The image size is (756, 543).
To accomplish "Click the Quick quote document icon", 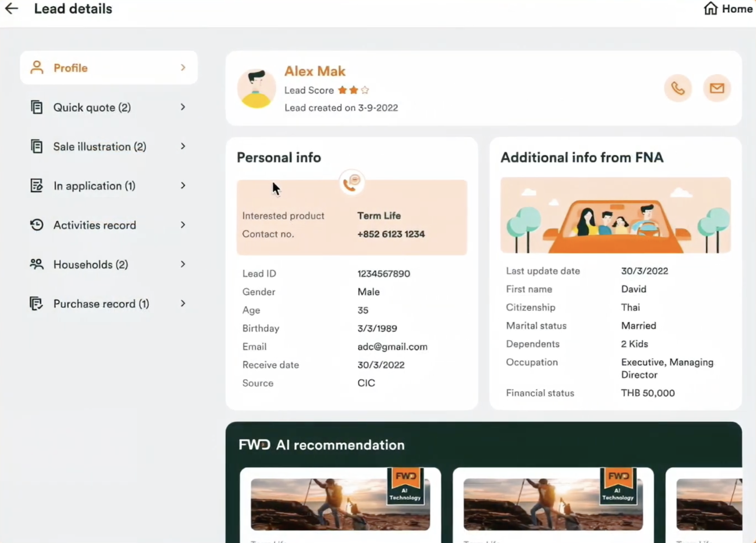I will pos(37,107).
